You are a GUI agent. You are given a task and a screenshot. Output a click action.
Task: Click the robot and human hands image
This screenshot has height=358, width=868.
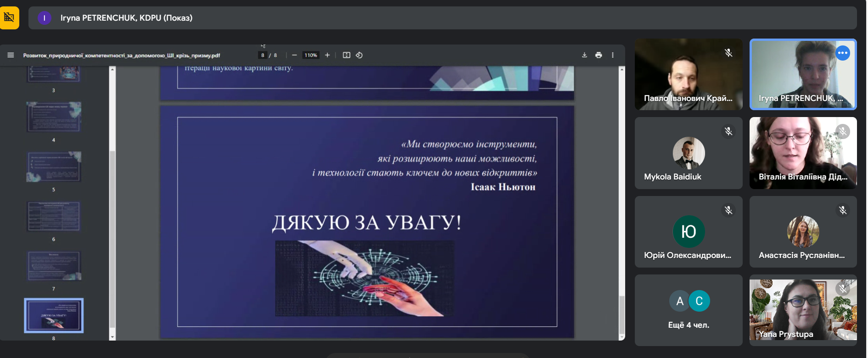tap(364, 279)
